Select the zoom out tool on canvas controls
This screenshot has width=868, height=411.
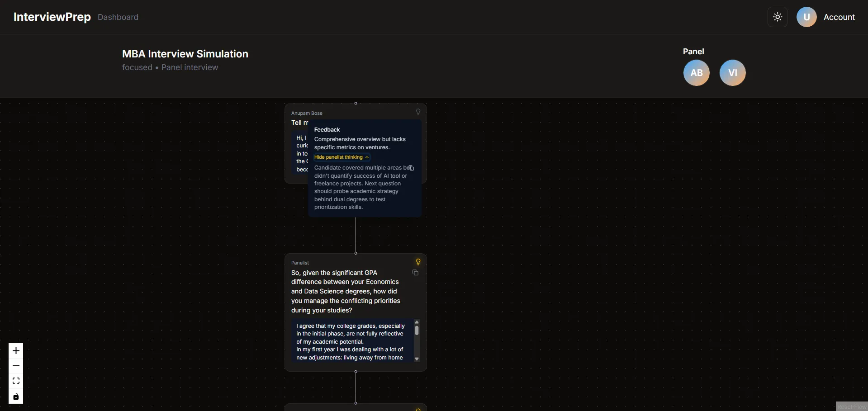16,366
